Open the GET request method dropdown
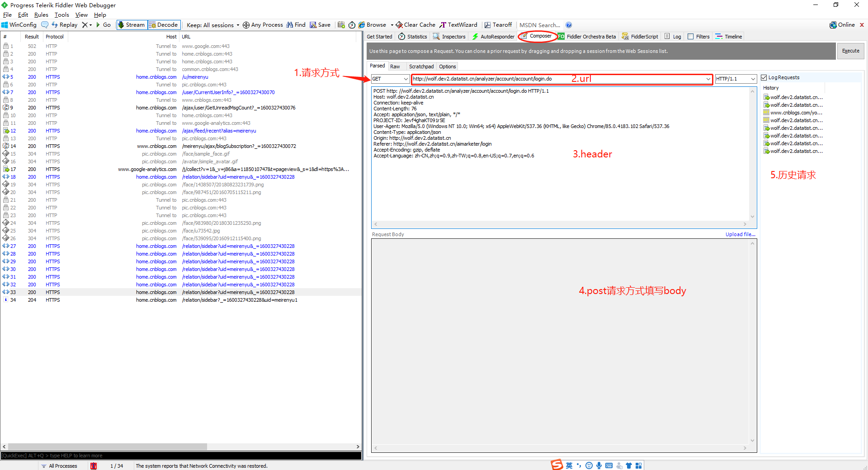The width and height of the screenshot is (868, 470). pos(390,79)
